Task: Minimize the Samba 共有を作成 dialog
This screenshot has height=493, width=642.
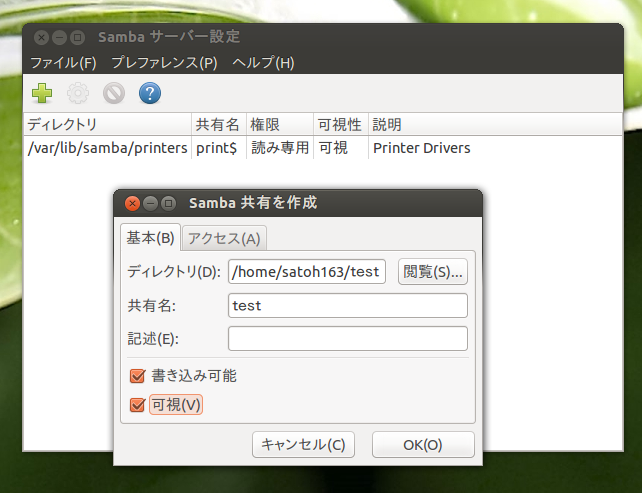Action: click(x=150, y=203)
